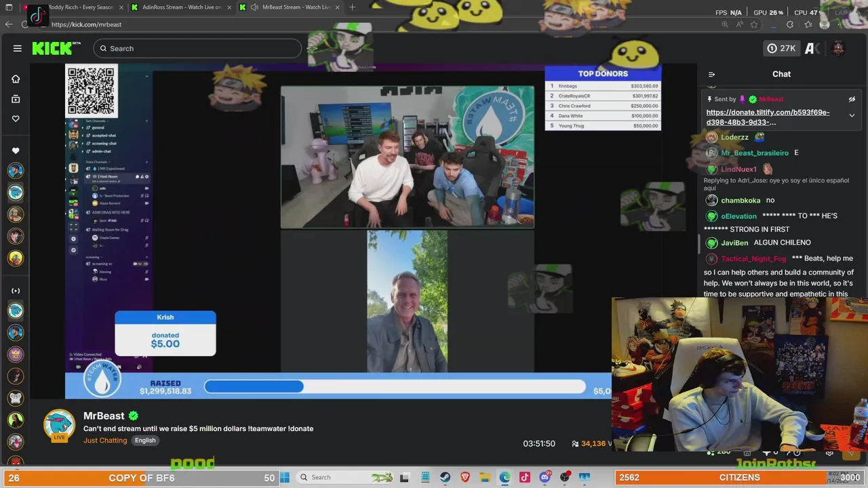Image resolution: width=868 pixels, height=488 pixels.
Task: Open the Browse icon in Kick sidebar
Action: [x=16, y=99]
